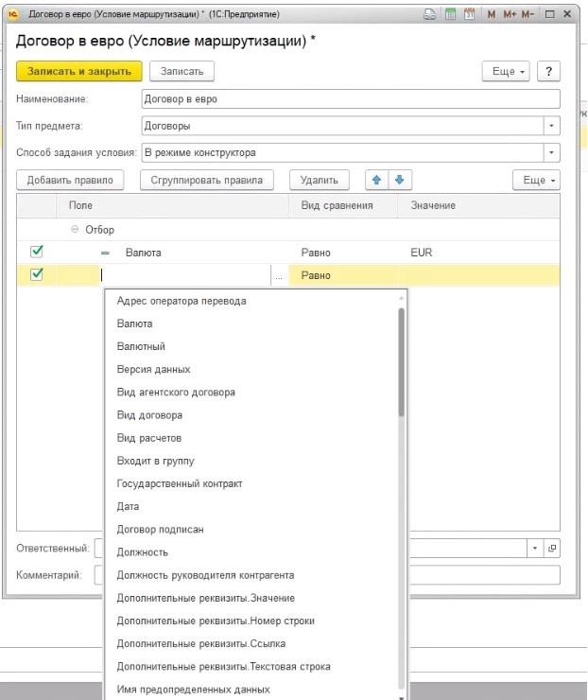588x700 pixels.
Task: Click the 1C application logo icon
Action: [13, 14]
